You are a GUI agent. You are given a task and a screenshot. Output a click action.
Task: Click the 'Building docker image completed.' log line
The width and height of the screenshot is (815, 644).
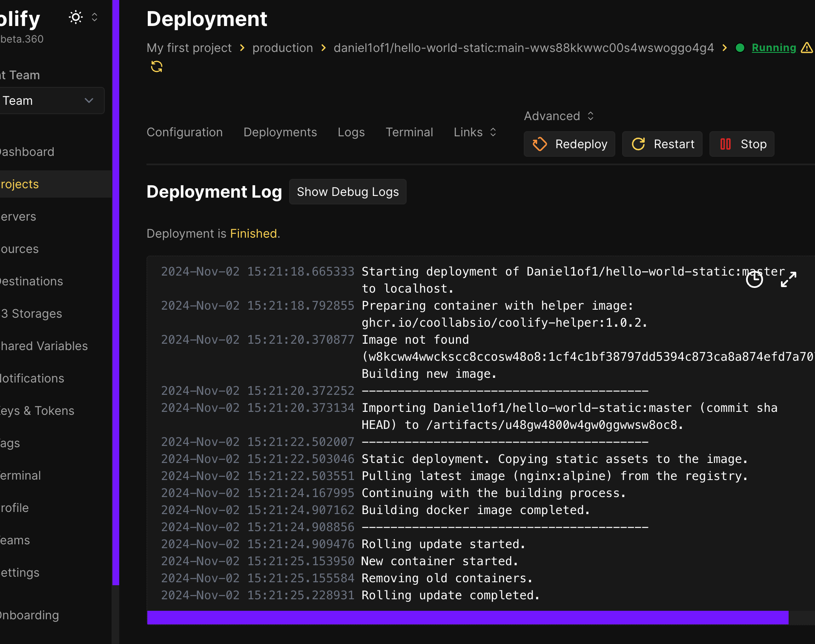point(476,510)
